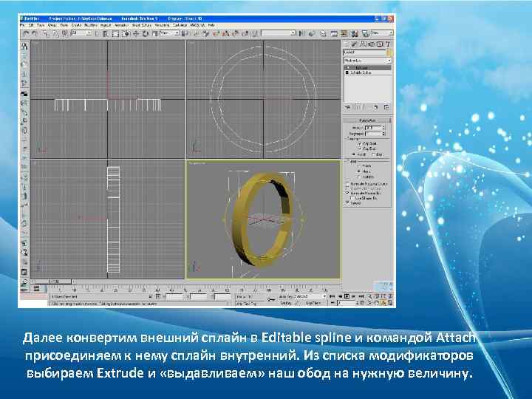Open the Modifiers menu
532x399 pixels.
(x=91, y=25)
